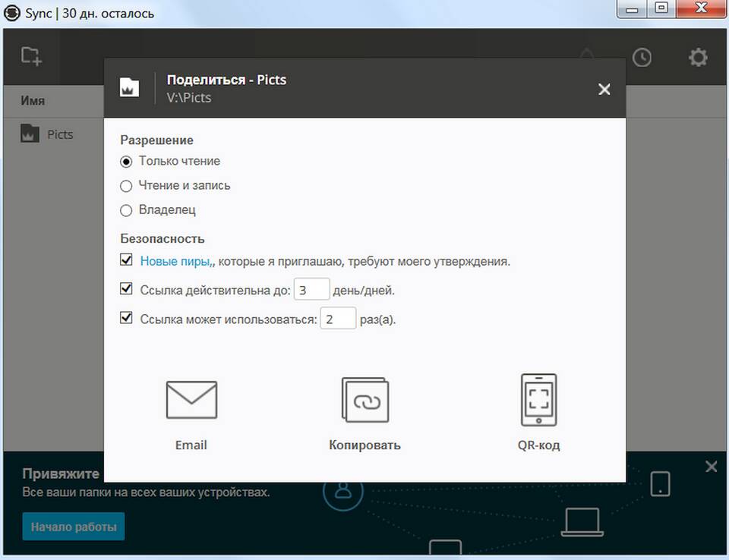Click the Имя column header
The width and height of the screenshot is (729, 560).
click(x=33, y=100)
